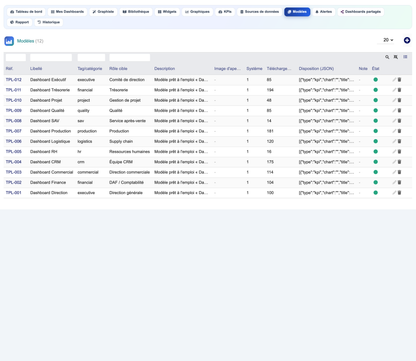Viewport: 416px width, 361px height.
Task: Delete TPL-006 Dashboard Logistique row
Action: click(x=399, y=141)
